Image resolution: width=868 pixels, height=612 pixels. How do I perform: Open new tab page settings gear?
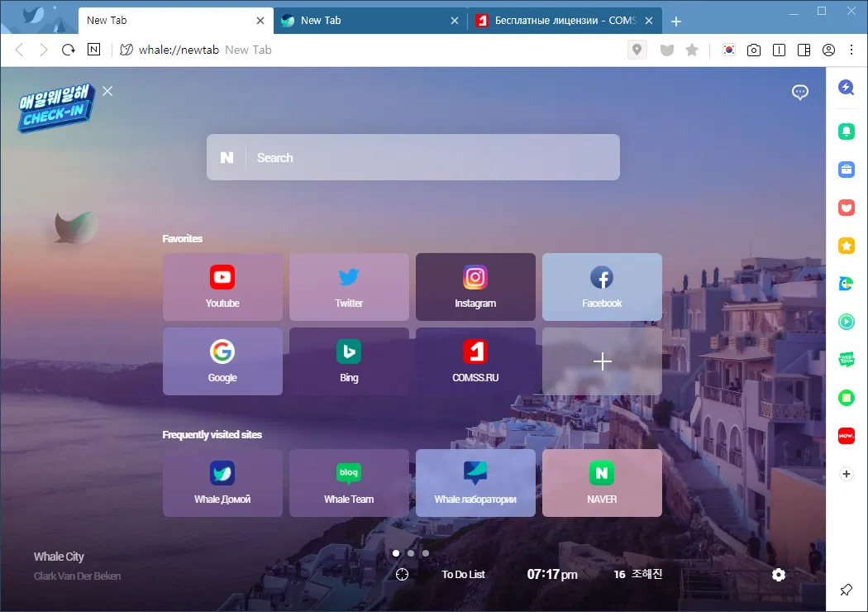point(779,575)
